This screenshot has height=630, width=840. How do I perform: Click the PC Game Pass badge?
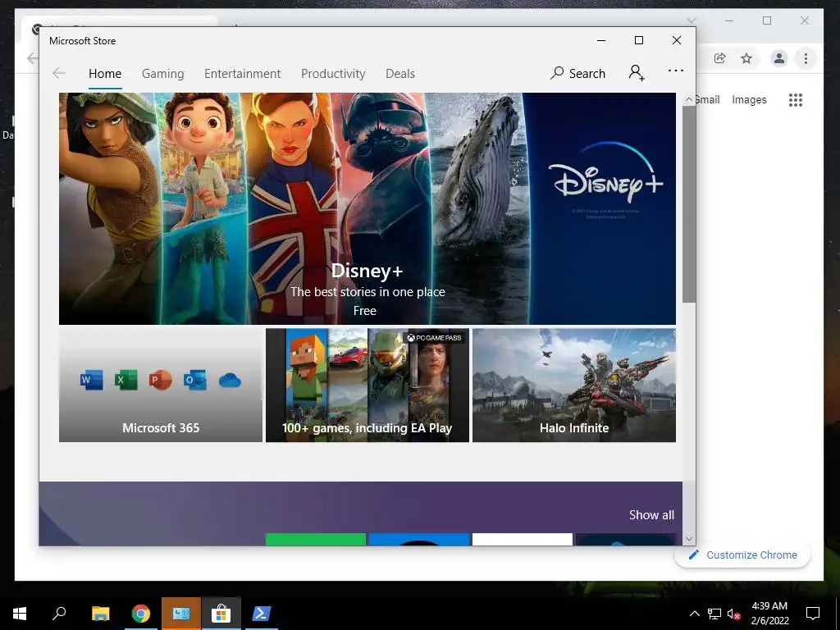434,337
